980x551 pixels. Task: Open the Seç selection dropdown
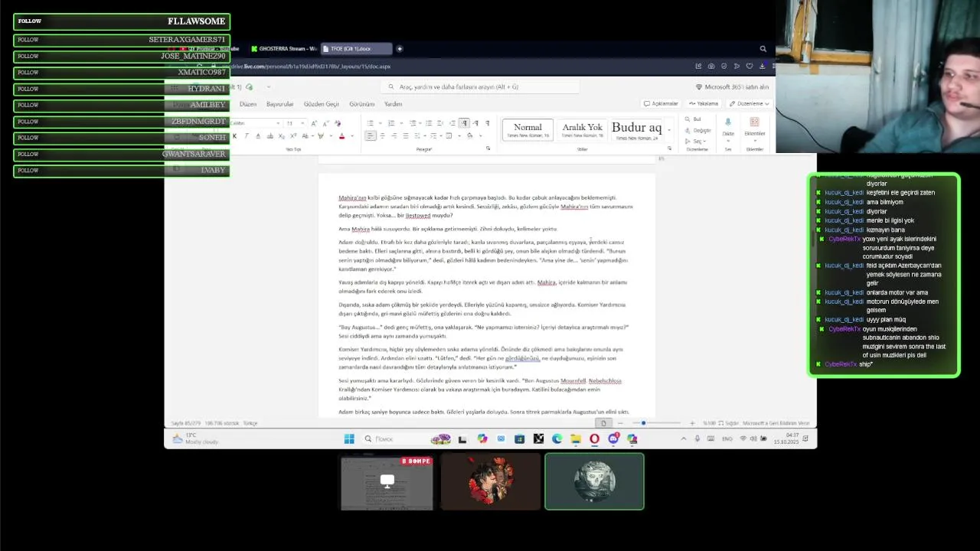click(694, 141)
